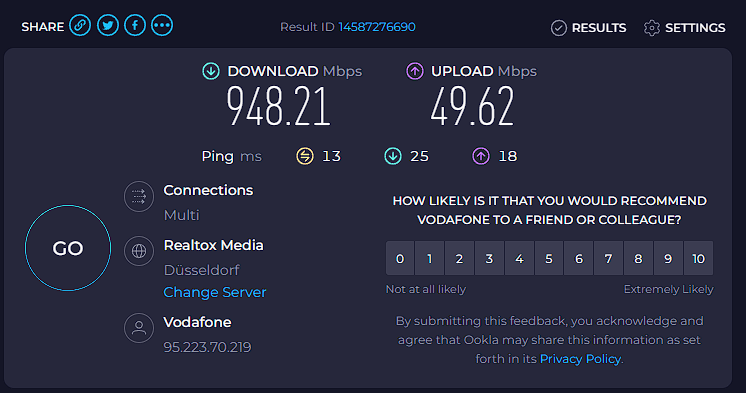This screenshot has height=393, width=746.
Task: Click the Vodafone user profile icon
Action: 139,328
